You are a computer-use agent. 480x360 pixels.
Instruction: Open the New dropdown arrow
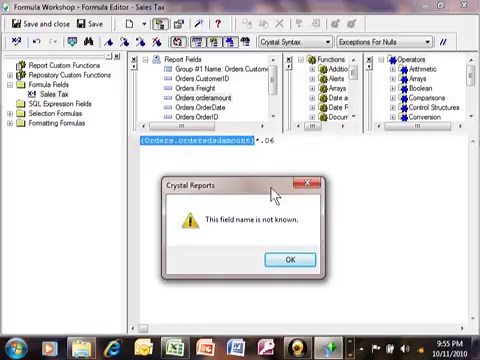pyautogui.click(x=144, y=24)
